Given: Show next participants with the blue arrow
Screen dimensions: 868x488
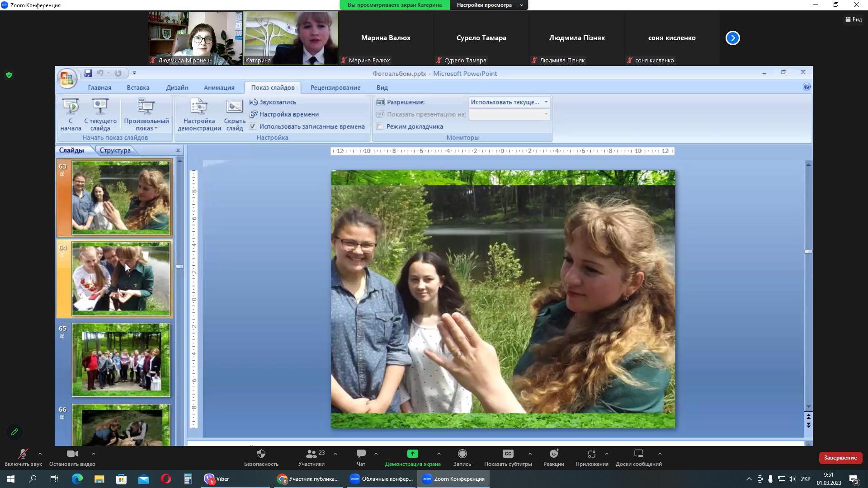Looking at the screenshot, I should (x=732, y=38).
